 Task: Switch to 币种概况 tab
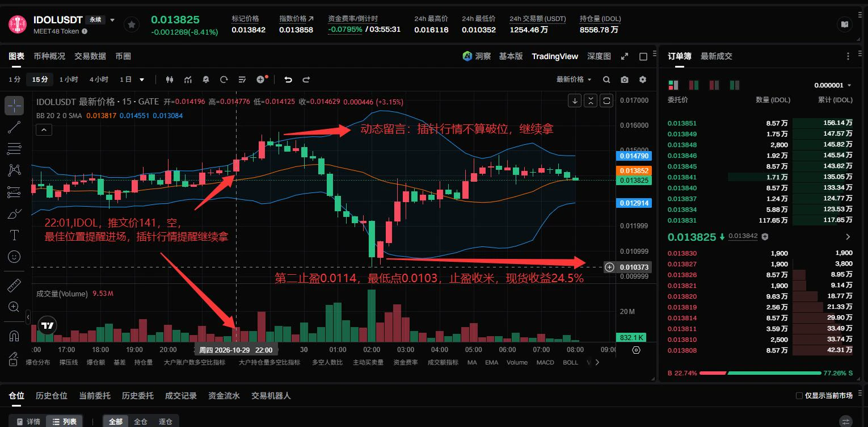point(49,56)
